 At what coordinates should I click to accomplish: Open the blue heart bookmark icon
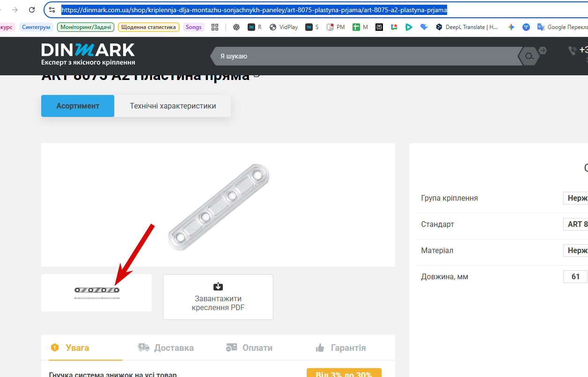[x=424, y=27]
